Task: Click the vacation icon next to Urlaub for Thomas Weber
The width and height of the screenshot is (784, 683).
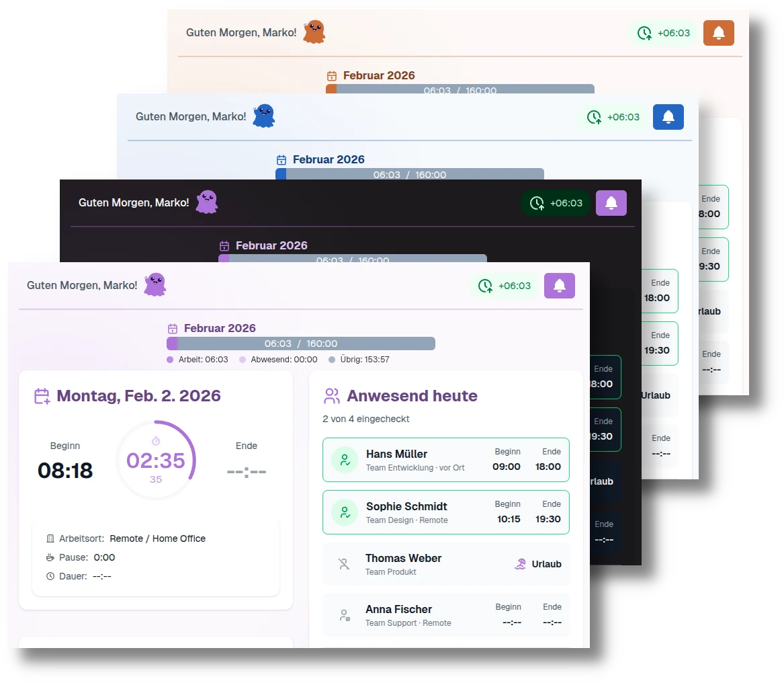Action: click(x=521, y=564)
